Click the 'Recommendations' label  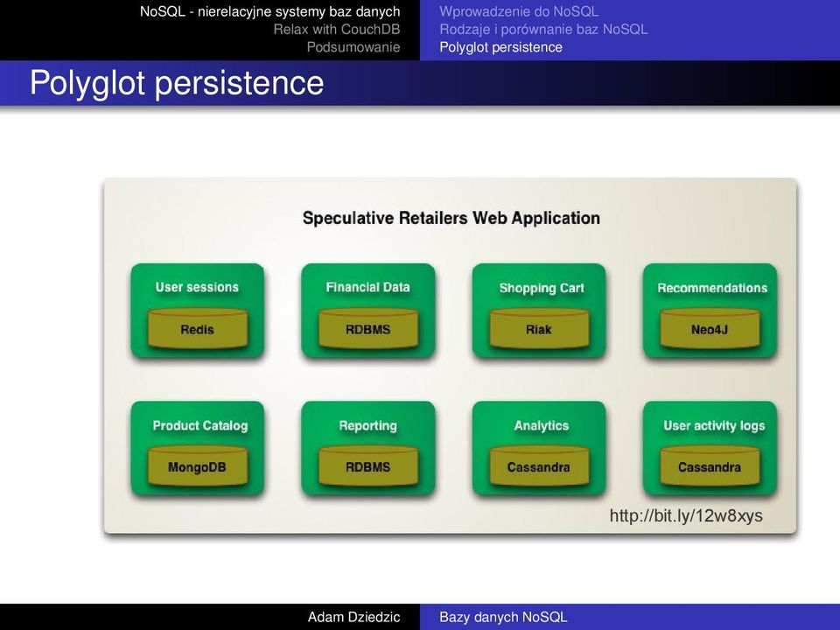point(712,288)
